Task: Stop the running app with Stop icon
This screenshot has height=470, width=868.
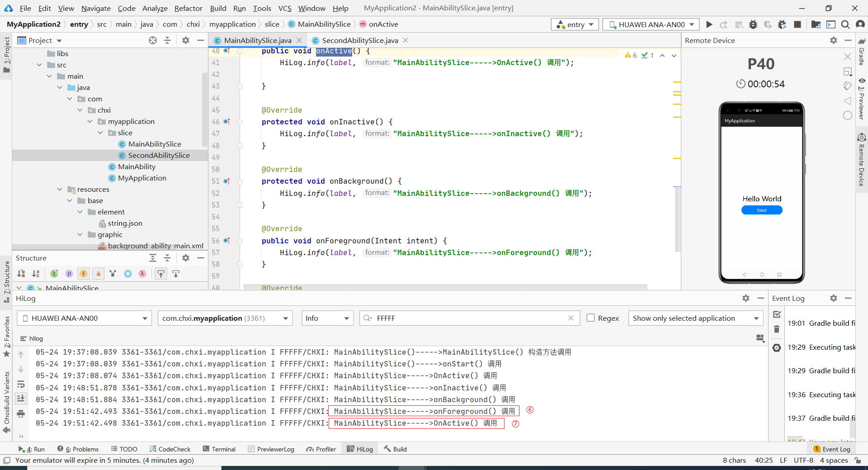Action: click(x=797, y=24)
